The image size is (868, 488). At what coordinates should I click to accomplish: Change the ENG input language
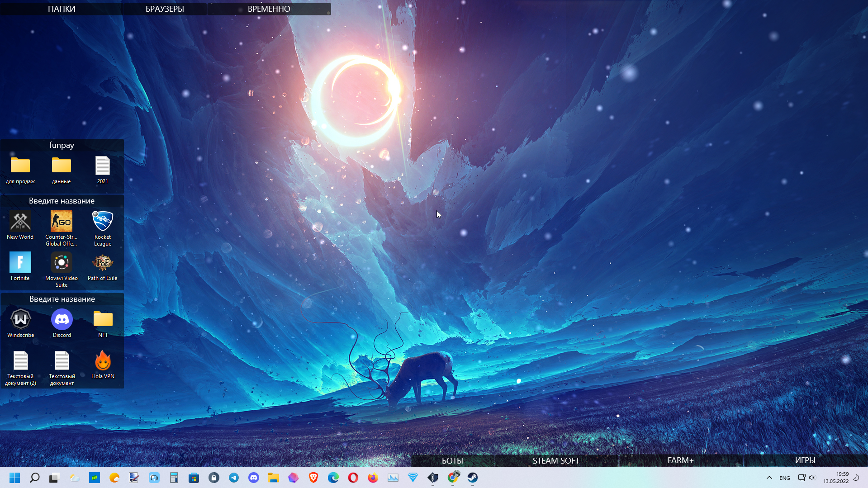tap(785, 478)
